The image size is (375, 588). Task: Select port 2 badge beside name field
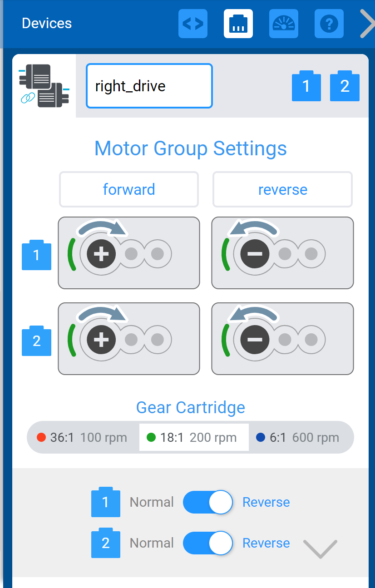pos(345,86)
